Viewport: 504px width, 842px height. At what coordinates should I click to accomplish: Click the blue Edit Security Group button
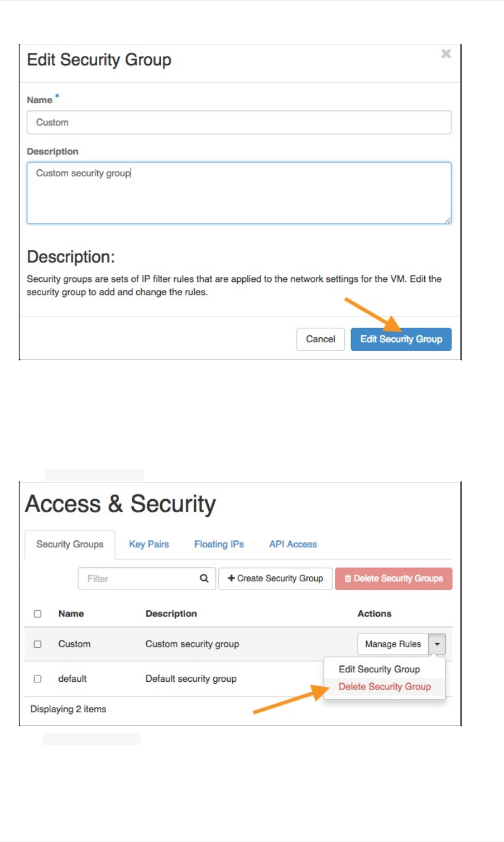[x=401, y=339]
